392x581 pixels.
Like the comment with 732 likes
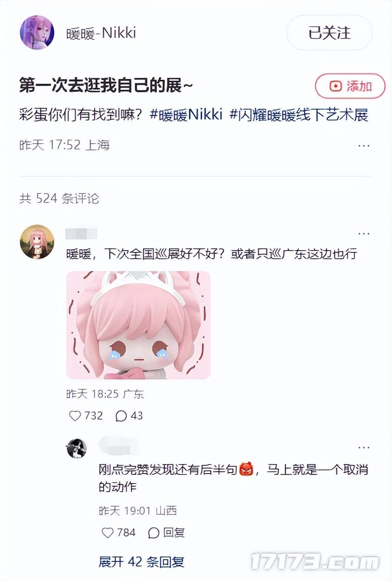pyautogui.click(x=75, y=416)
